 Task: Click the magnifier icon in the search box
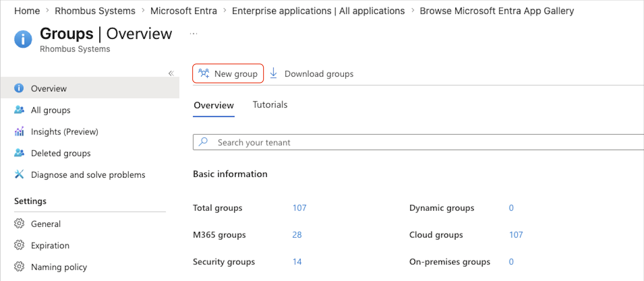tap(203, 142)
